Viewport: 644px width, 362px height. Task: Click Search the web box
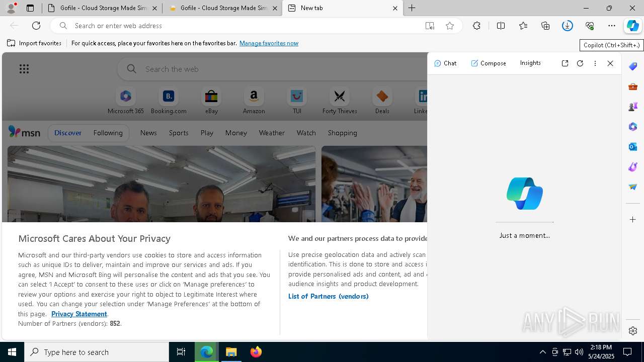(x=272, y=69)
